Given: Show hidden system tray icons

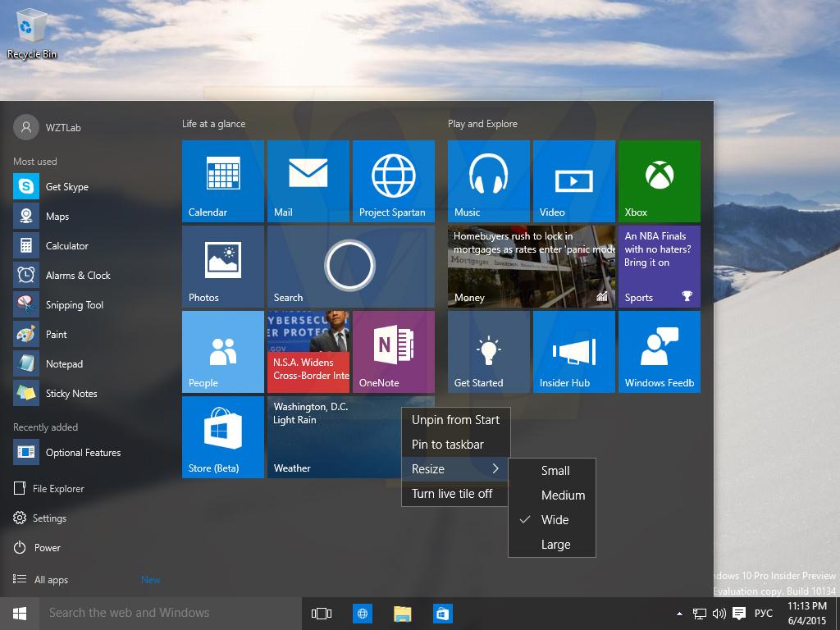Looking at the screenshot, I should 679,614.
